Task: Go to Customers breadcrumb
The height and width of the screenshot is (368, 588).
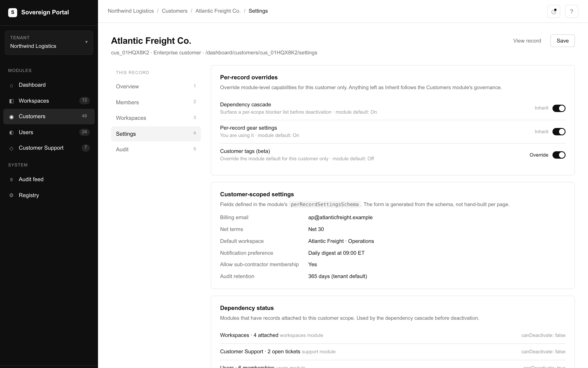Action: pos(174,11)
